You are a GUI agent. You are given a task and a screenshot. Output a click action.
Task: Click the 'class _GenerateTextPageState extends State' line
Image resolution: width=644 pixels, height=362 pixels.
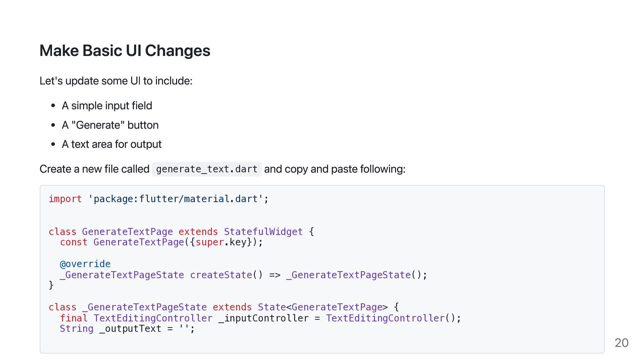point(224,307)
